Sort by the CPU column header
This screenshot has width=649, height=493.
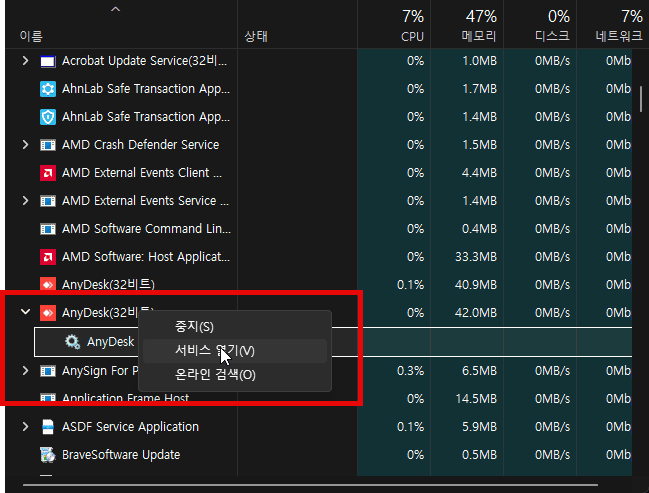412,36
